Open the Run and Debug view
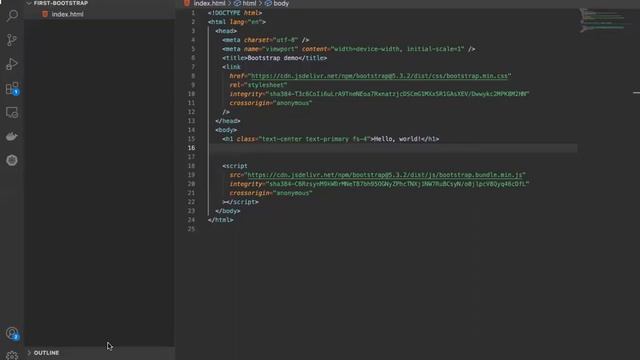Image resolution: width=640 pixels, height=360 pixels. pyautogui.click(x=12, y=64)
